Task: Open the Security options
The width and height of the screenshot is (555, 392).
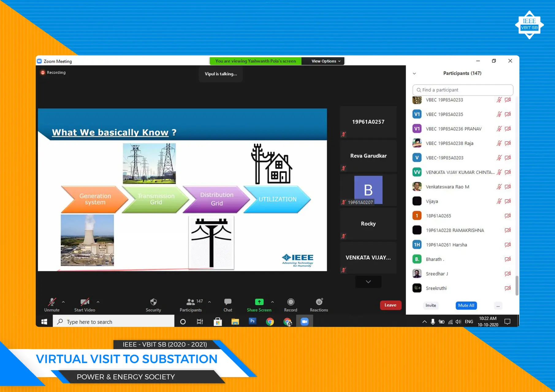Action: coord(153,304)
